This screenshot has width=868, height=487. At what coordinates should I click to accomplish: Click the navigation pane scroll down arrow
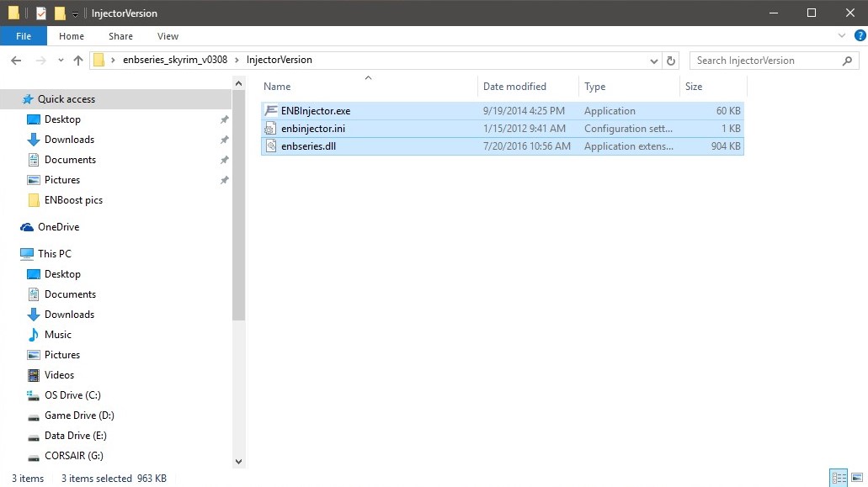[x=238, y=462]
